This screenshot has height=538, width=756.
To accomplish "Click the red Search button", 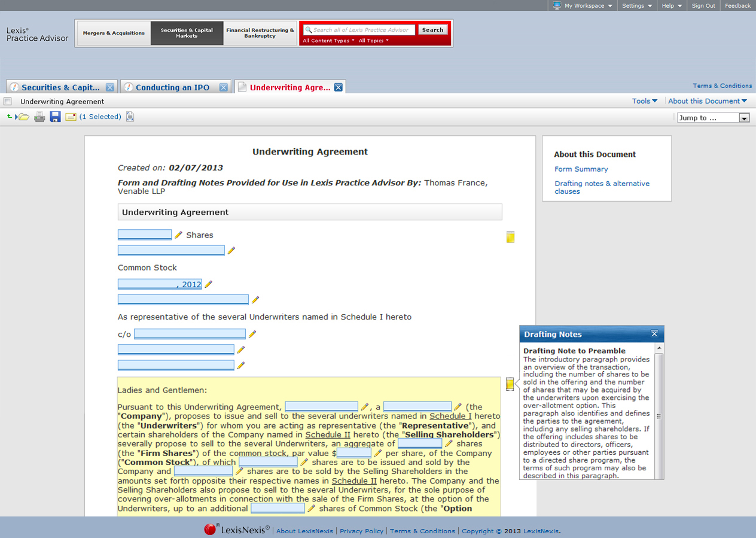I will point(432,30).
